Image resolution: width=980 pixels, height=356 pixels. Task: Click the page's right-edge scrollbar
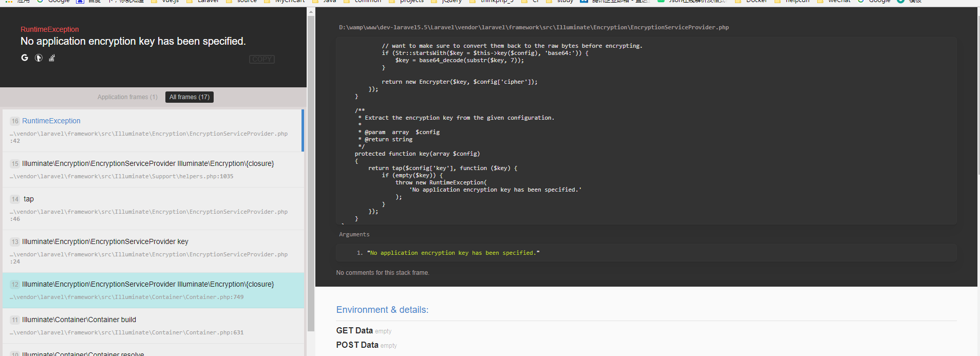(x=978, y=95)
